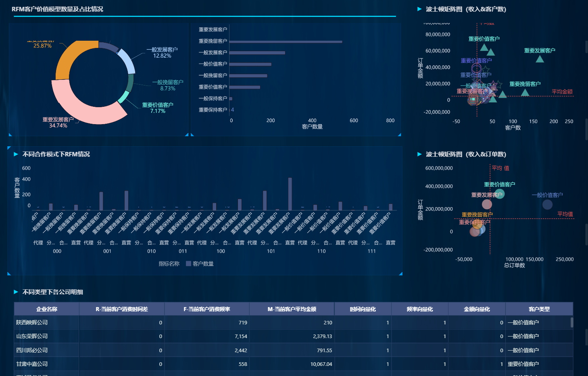Click the triangle icon beside 不同类型下各公司明细

tap(16, 292)
